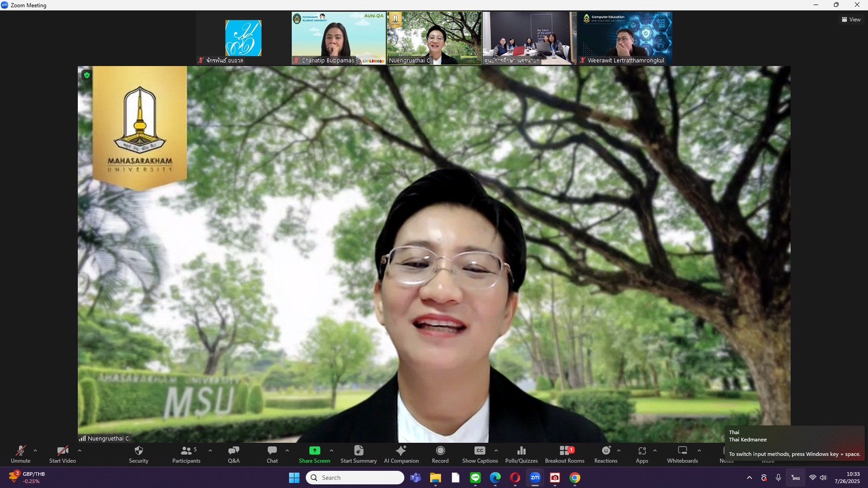Viewport: 868px width, 488px height.
Task: Open Whiteboards
Action: click(682, 454)
